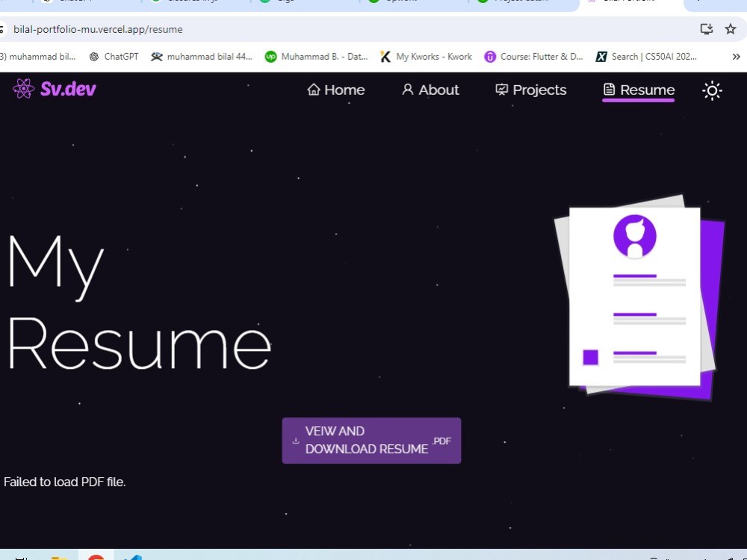Click the About person icon

coord(407,89)
